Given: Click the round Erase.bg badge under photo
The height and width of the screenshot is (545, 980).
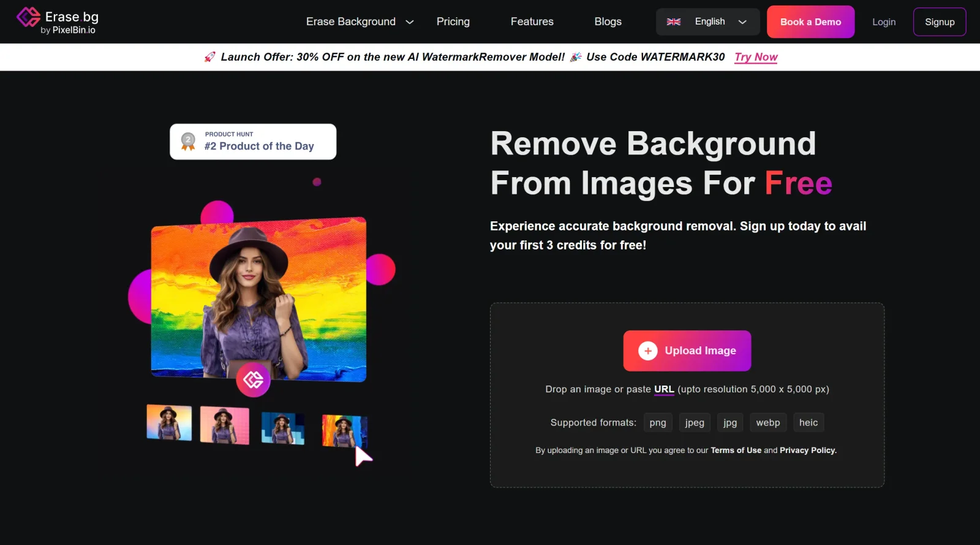Looking at the screenshot, I should 253,379.
